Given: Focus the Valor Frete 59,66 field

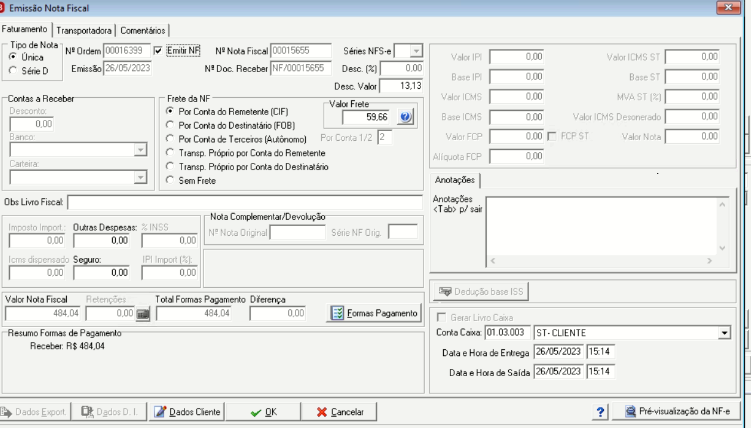Looking at the screenshot, I should [365, 117].
